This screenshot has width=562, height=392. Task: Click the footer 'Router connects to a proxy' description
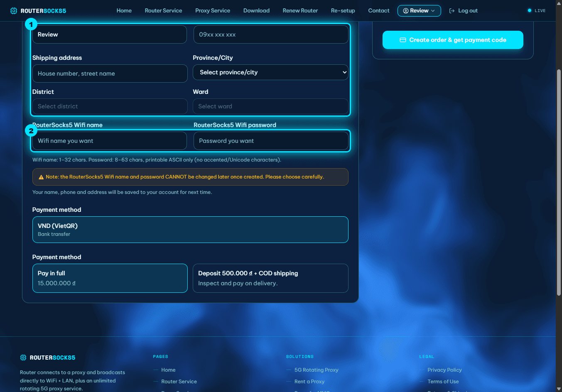pyautogui.click(x=72, y=381)
